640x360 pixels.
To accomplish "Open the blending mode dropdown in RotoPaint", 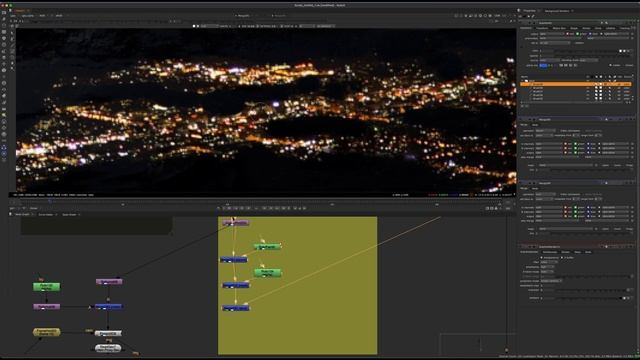I will (x=589, y=60).
